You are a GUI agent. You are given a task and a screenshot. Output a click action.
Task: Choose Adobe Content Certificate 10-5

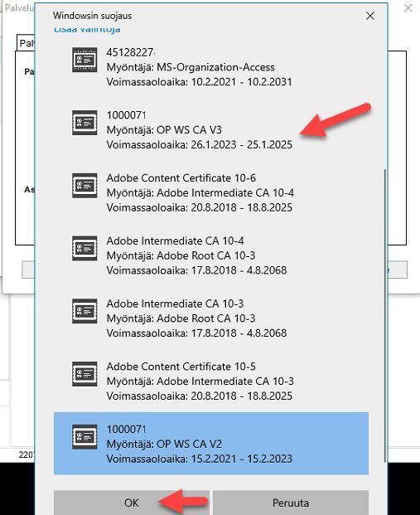coord(211,381)
